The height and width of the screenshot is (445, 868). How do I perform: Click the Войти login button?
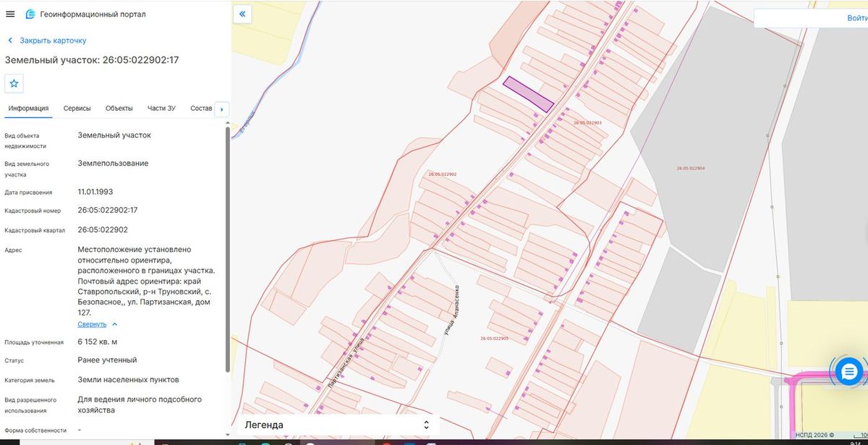[857, 18]
